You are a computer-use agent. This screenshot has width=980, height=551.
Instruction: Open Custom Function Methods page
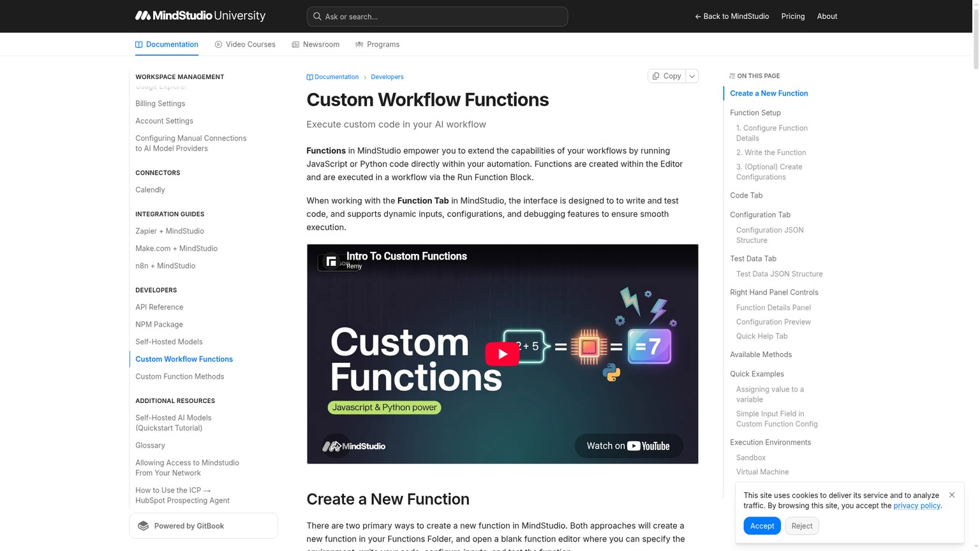[x=180, y=377]
